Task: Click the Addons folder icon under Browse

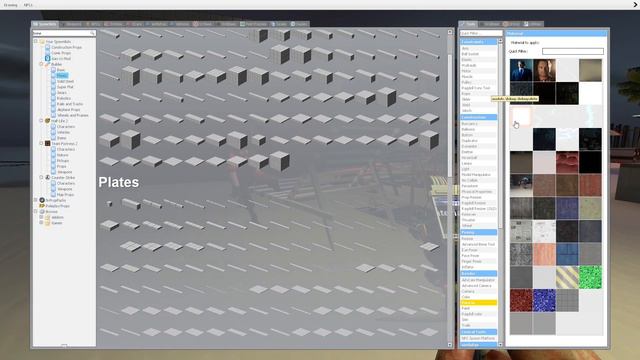Action: coord(47,217)
